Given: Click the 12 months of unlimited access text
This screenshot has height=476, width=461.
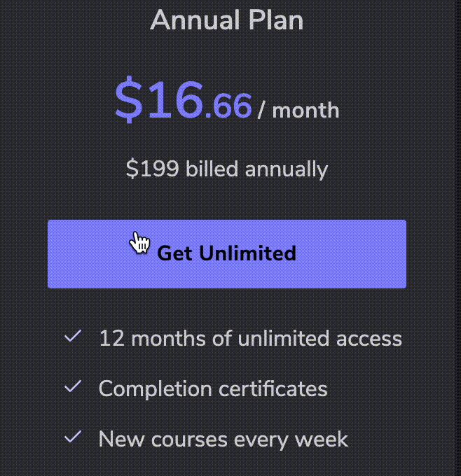Looking at the screenshot, I should click(250, 338).
